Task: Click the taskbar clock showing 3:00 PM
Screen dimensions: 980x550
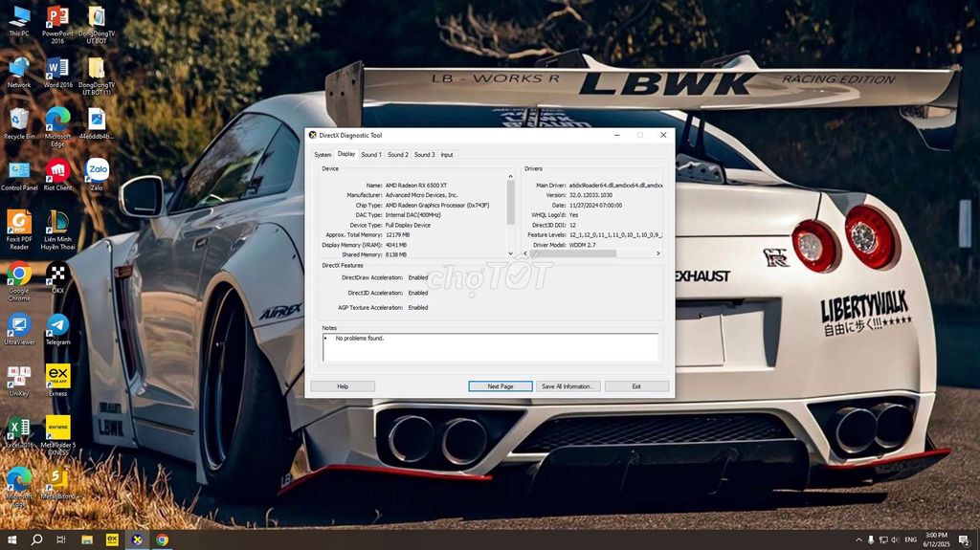Action: click(x=936, y=539)
